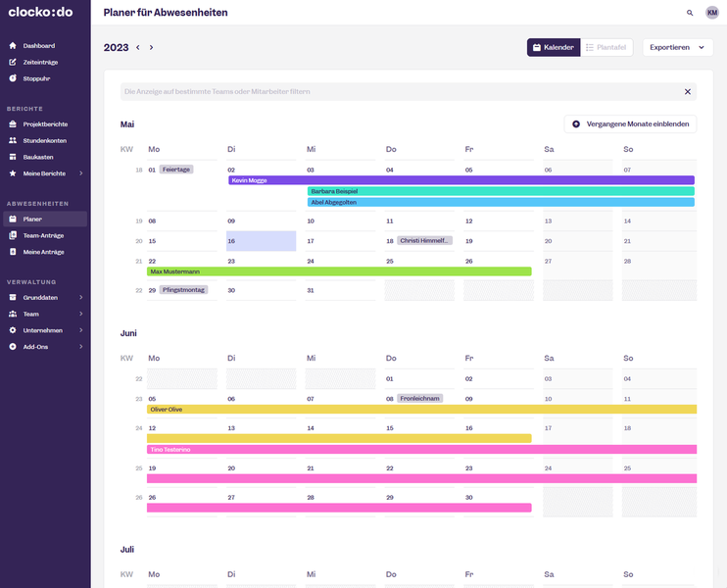The image size is (727, 588).
Task: Click the Grunddaten icon
Action: [x=13, y=297]
